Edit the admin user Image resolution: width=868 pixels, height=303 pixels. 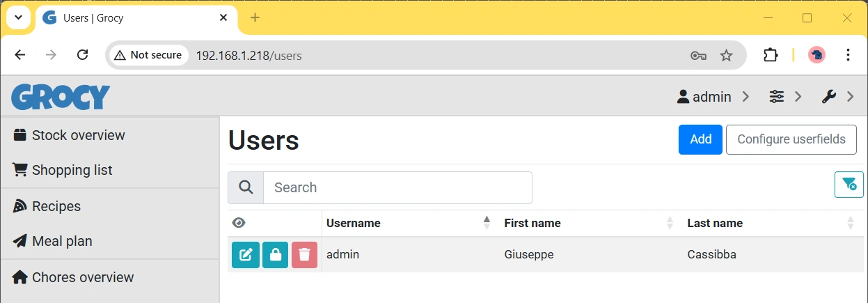[246, 255]
